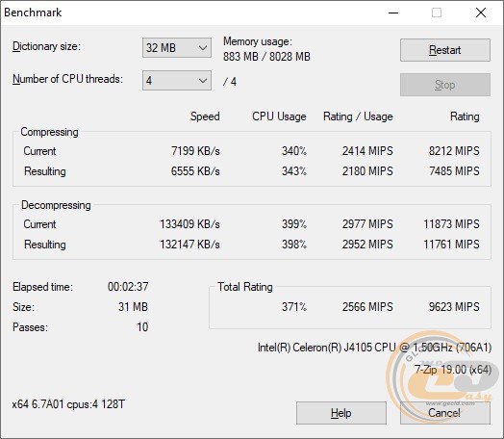
Task: Click the Restart button
Action: pyautogui.click(x=445, y=50)
